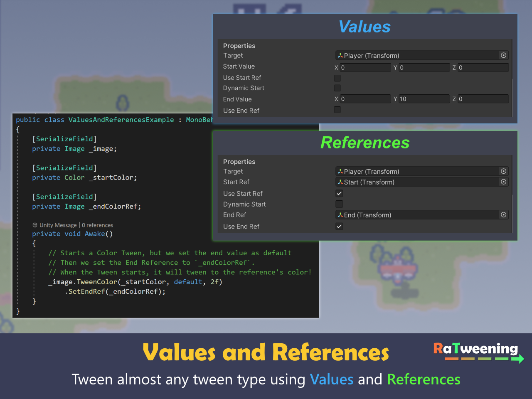This screenshot has height=399, width=532.
Task: Select the Start Value X input field
Action: click(365, 67)
